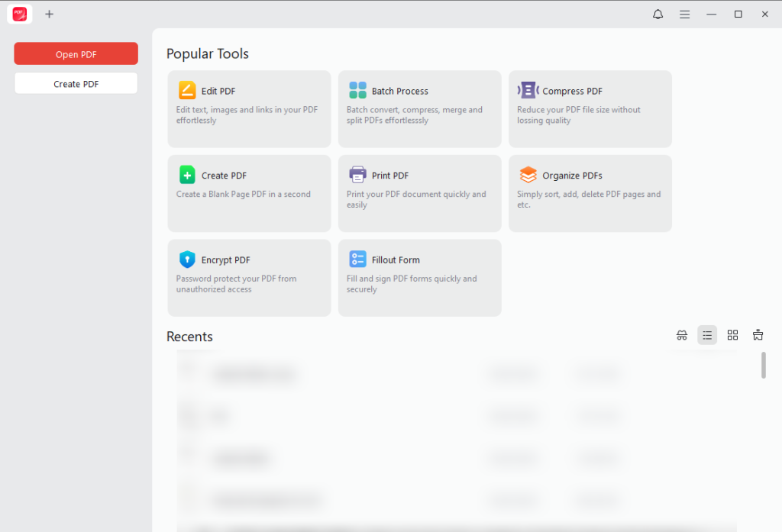Open Encrypt PDF tool title

click(x=225, y=260)
